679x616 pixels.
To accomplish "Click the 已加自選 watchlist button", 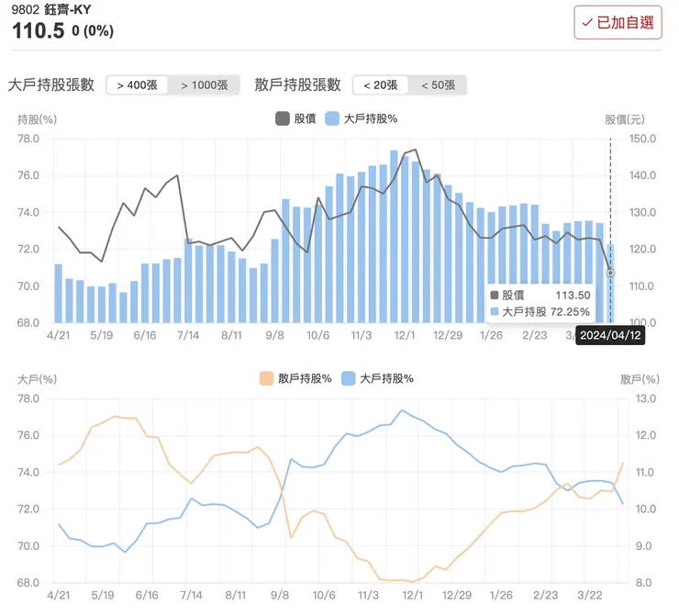I will pyautogui.click(x=618, y=23).
